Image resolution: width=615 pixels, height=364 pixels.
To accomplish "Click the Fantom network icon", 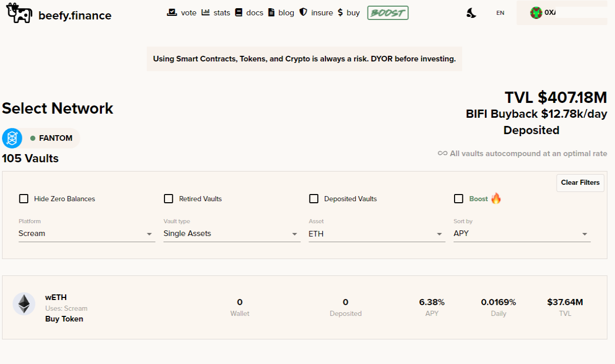I will 12,138.
